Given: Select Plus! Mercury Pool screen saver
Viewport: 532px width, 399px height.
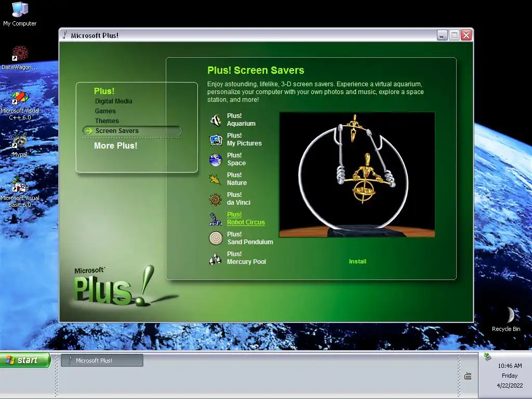Looking at the screenshot, I should tap(246, 258).
